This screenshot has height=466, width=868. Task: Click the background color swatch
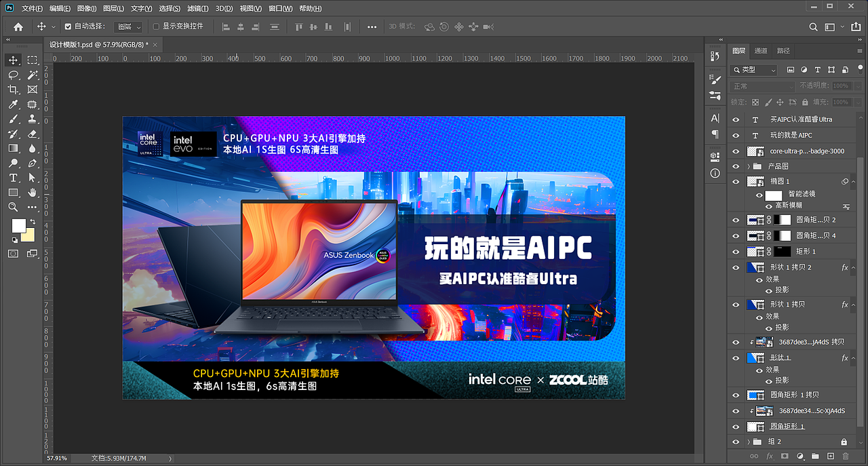pyautogui.click(x=28, y=235)
